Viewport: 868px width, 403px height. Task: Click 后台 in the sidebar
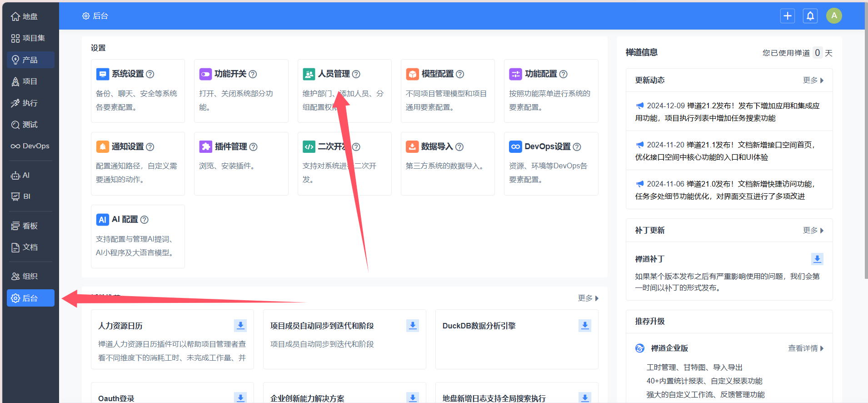(30, 298)
